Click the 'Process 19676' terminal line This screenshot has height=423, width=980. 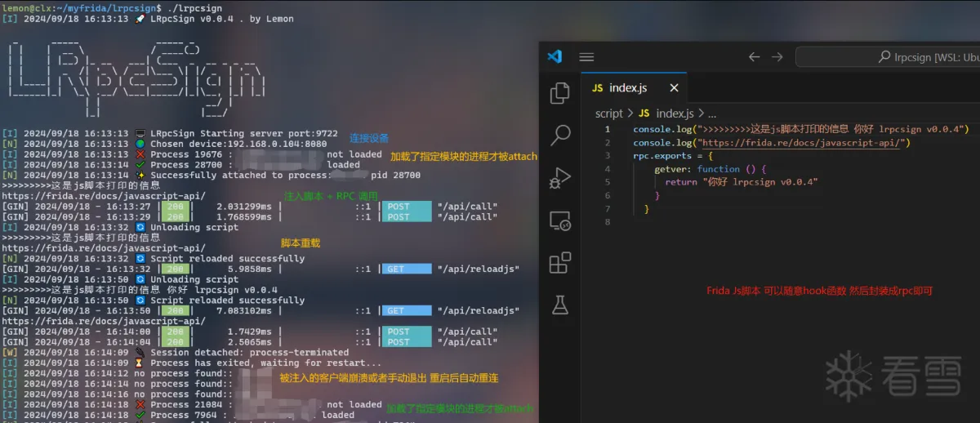pyautogui.click(x=192, y=154)
